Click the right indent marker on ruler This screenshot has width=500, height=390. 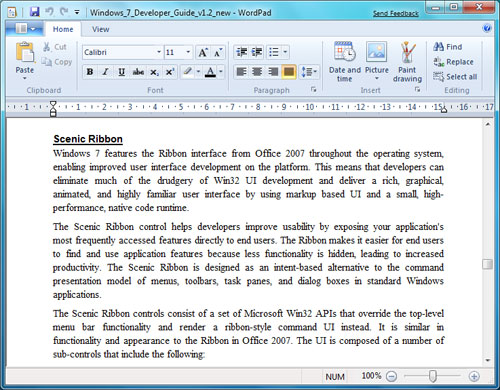click(x=444, y=109)
